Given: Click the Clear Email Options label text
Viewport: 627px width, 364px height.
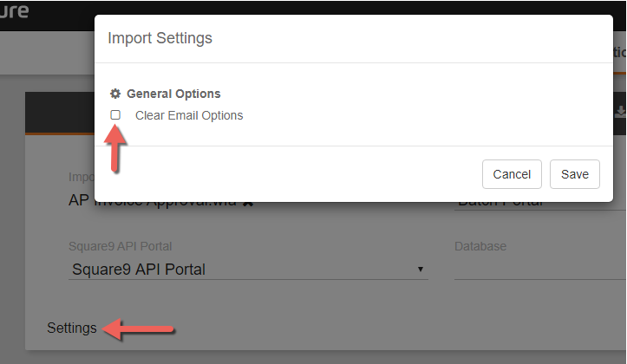Looking at the screenshot, I should coord(189,115).
